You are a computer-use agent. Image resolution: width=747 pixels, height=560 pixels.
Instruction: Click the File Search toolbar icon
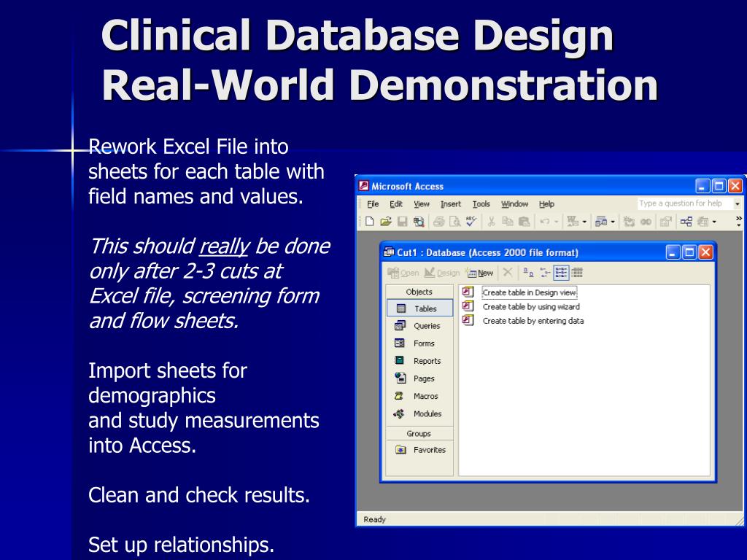coord(419,222)
